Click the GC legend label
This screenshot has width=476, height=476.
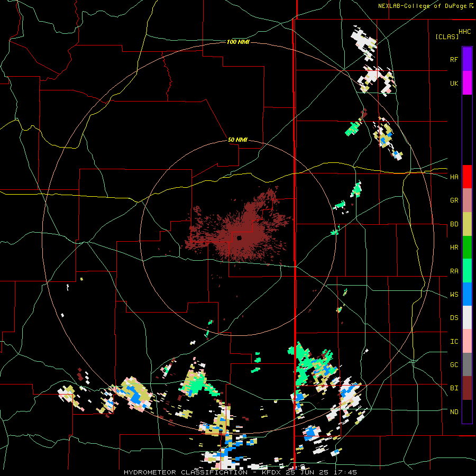454,365
